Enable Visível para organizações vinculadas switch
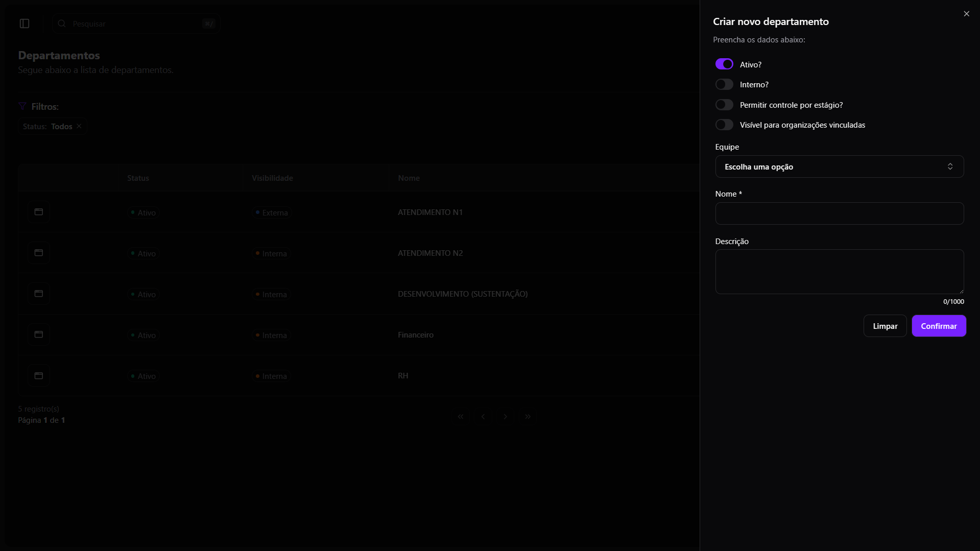The width and height of the screenshot is (980, 551). point(724,125)
